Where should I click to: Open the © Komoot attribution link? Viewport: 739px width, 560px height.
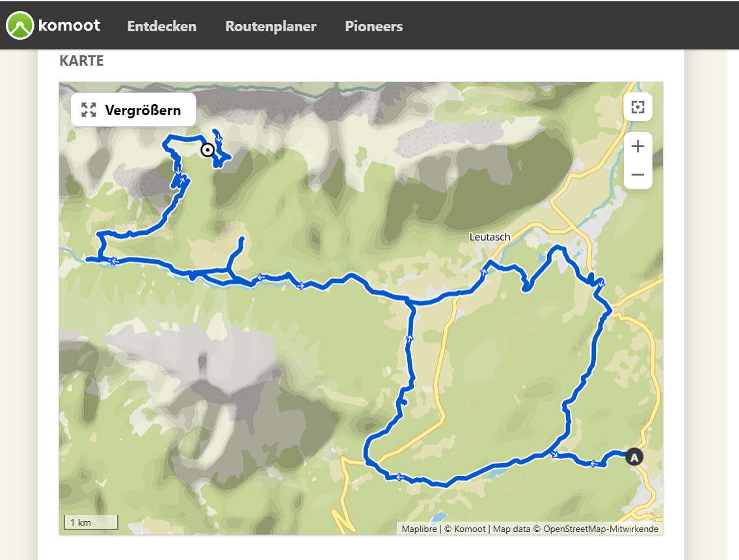coord(464,529)
